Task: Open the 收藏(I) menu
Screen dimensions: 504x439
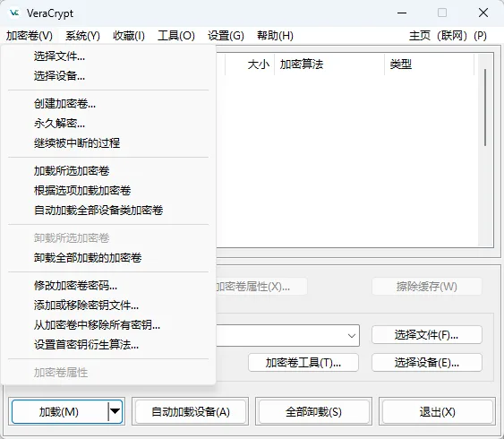Action: click(x=129, y=35)
